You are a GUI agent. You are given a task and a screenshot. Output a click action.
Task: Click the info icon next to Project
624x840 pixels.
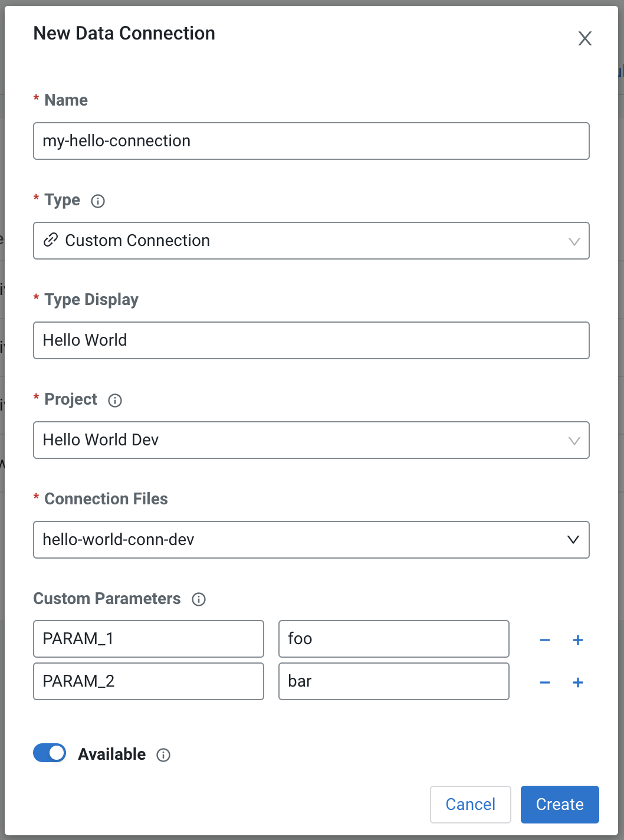coord(115,401)
